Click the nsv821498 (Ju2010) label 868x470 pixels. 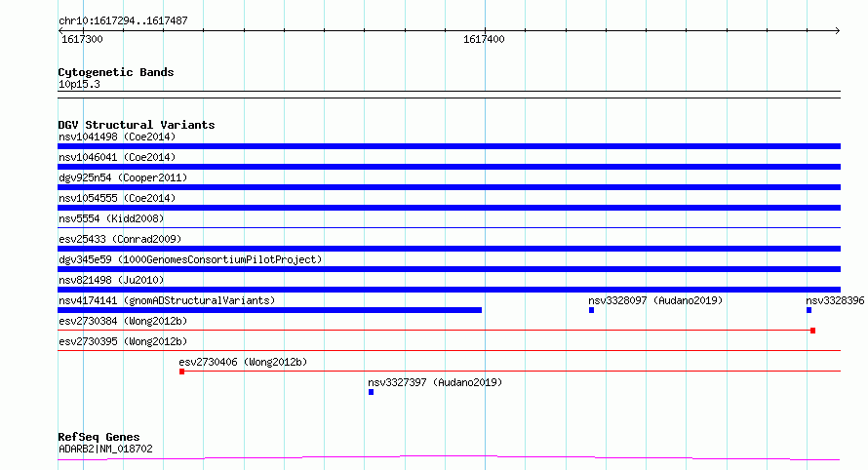coord(111,280)
